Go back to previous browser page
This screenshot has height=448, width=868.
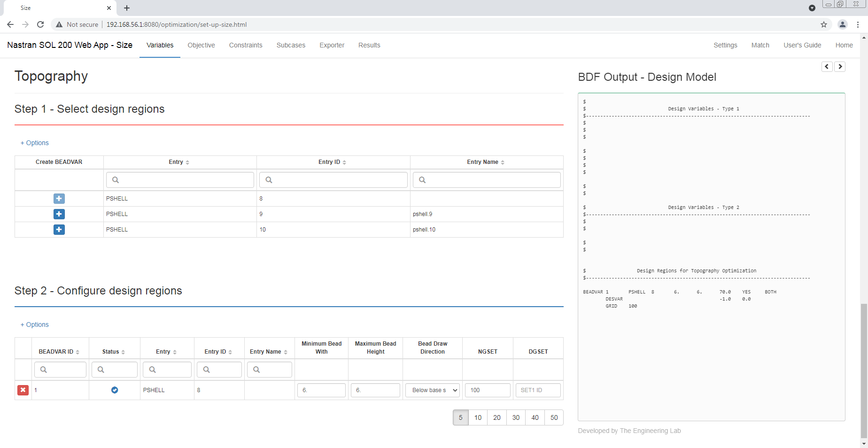point(10,24)
